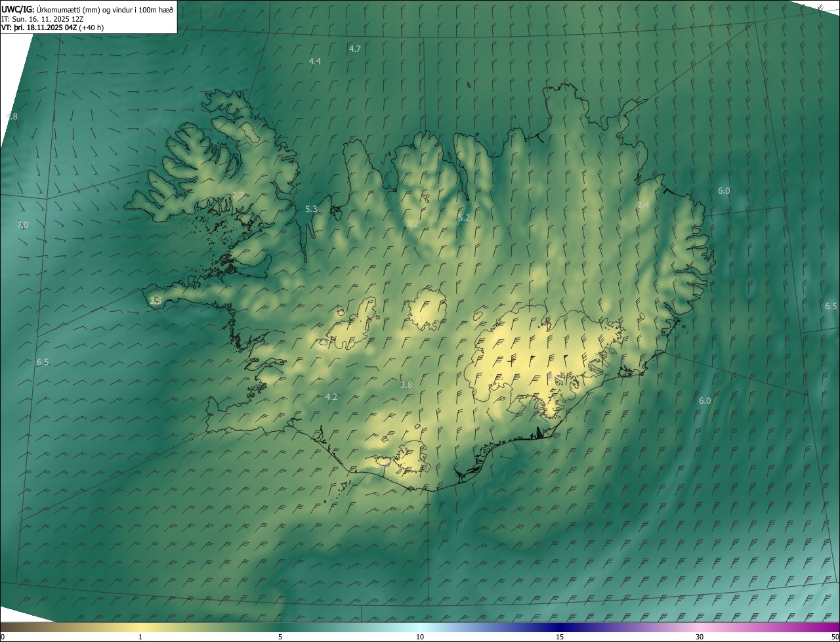The height and width of the screenshot is (642, 840).
Task: Click the valid time 'VT: þri. 18.11.2025 04Z'
Action: point(38,28)
